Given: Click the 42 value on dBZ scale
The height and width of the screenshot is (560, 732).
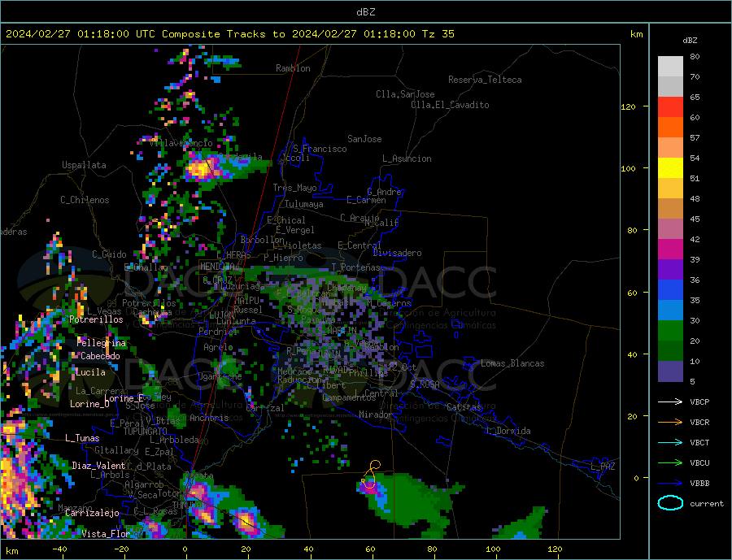Looking at the screenshot, I should pos(695,240).
